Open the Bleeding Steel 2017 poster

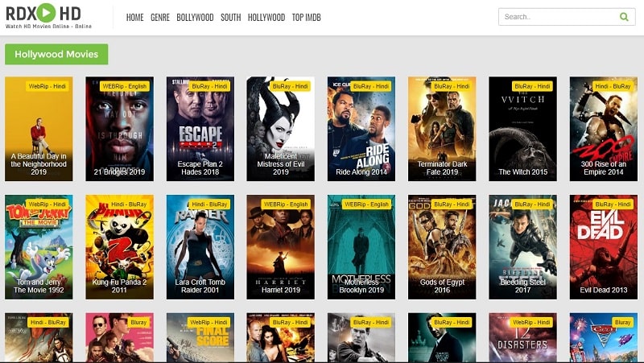tap(522, 247)
